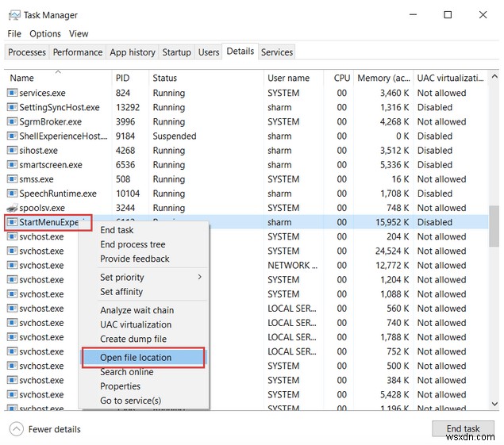Click the Fewer details arrow icon
The height and width of the screenshot is (445, 504).
pyautogui.click(x=17, y=429)
